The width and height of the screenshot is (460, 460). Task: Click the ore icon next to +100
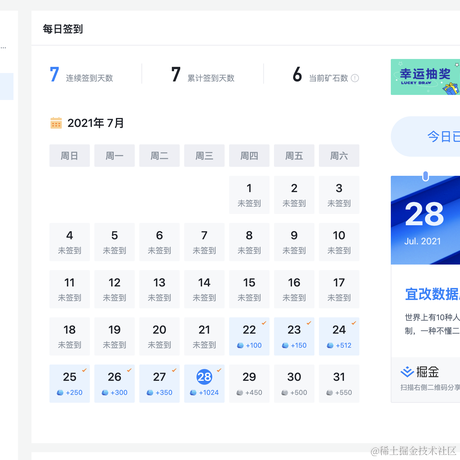tap(240, 346)
